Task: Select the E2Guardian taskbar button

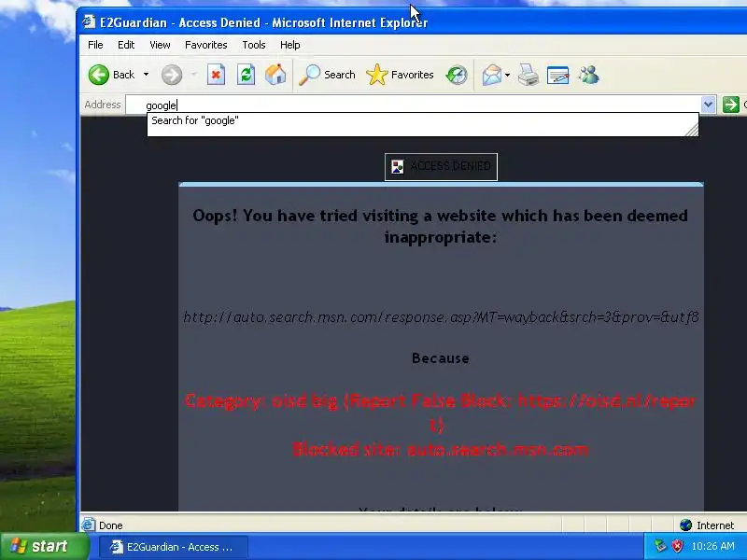Action: (x=174, y=547)
